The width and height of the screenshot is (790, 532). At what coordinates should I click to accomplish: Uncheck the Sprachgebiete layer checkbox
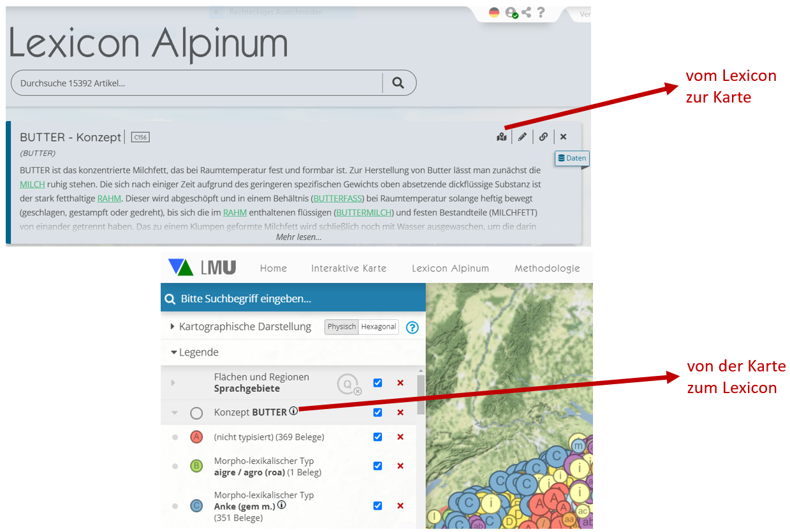point(377,383)
